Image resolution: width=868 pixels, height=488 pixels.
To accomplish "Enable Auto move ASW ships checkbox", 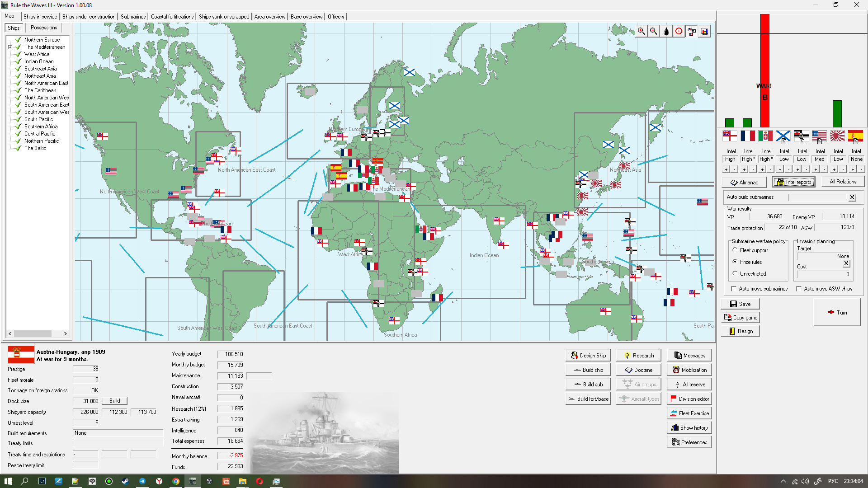I will pos(799,288).
